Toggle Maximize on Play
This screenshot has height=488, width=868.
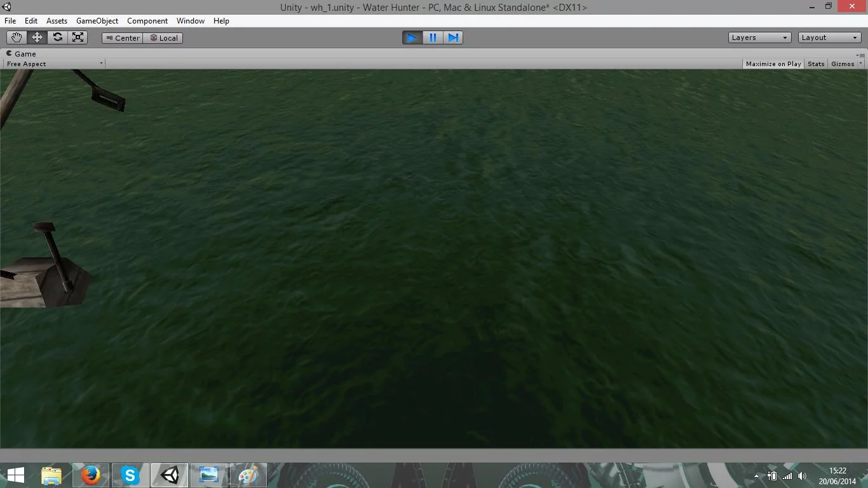pos(773,64)
